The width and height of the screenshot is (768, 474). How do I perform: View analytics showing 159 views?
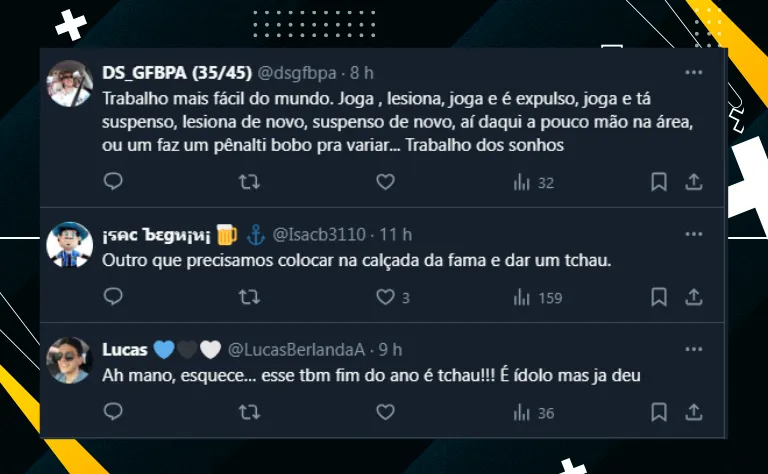coord(537,297)
